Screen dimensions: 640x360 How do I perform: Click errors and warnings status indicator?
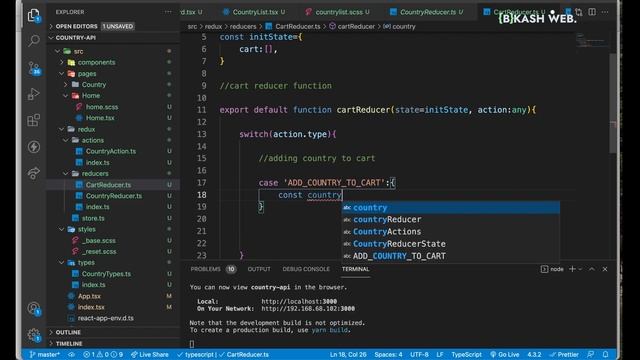pos(103,354)
